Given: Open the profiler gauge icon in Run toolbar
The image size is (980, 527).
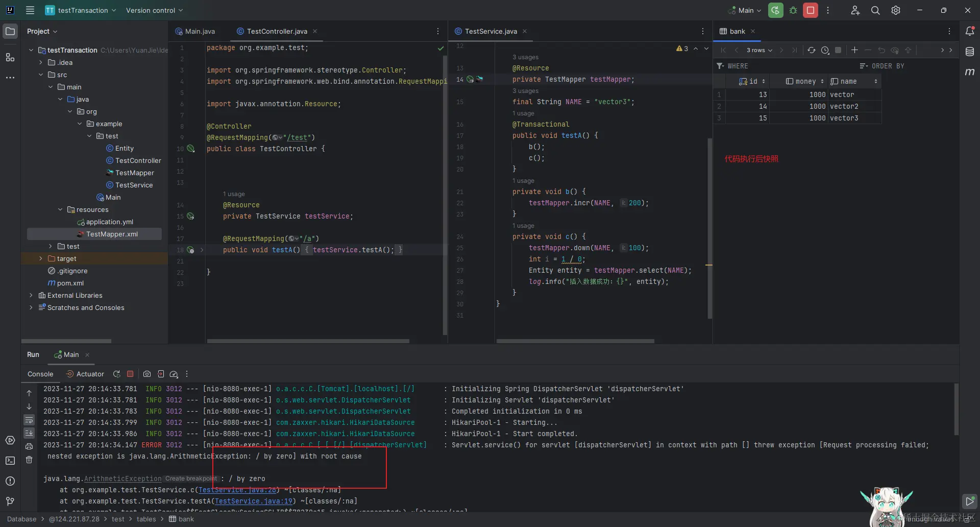Looking at the screenshot, I should tap(174, 374).
